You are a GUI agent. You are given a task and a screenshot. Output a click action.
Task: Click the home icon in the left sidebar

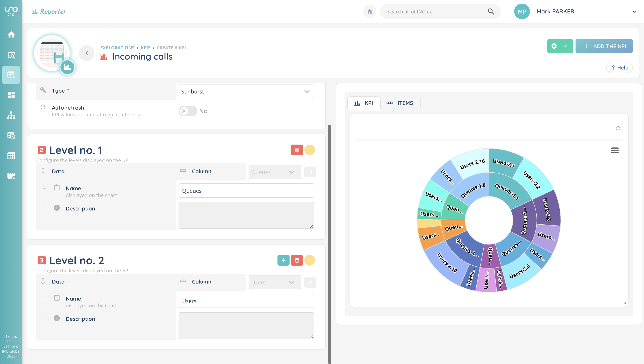[11, 34]
